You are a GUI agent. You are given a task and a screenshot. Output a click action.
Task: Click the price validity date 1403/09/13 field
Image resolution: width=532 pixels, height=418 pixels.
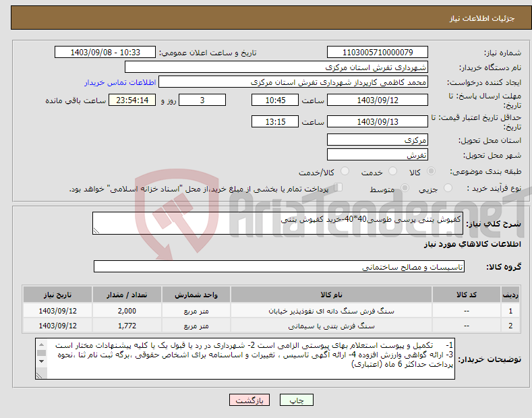[378, 121]
